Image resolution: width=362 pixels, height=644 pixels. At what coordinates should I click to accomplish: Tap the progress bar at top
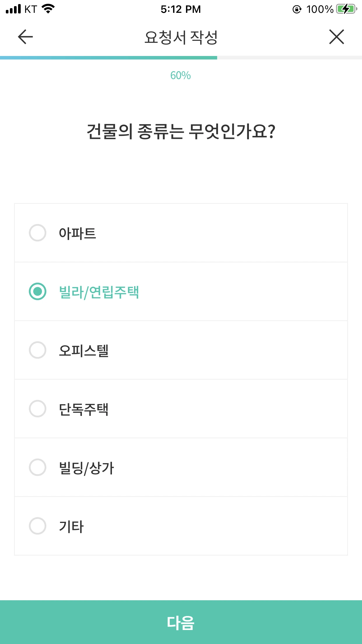tap(181, 58)
